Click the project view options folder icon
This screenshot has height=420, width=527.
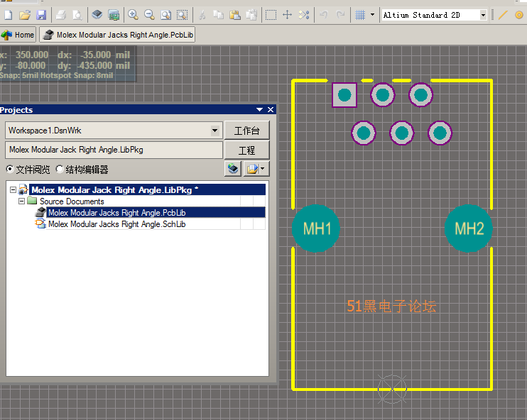coord(252,169)
